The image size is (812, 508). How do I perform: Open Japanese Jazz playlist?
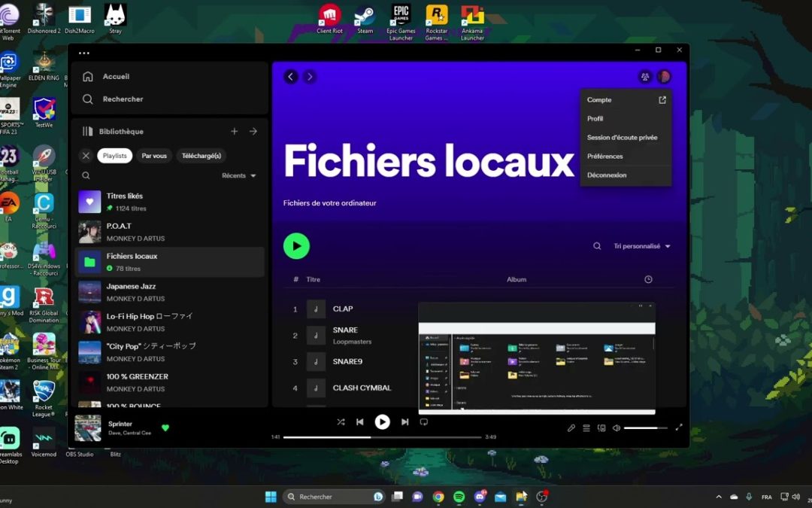[x=170, y=292]
